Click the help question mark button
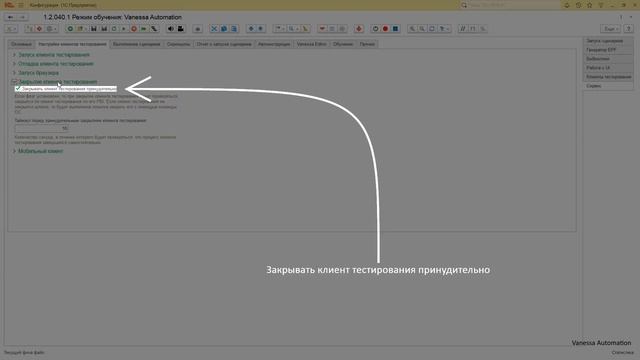The image size is (640, 360). click(628, 29)
